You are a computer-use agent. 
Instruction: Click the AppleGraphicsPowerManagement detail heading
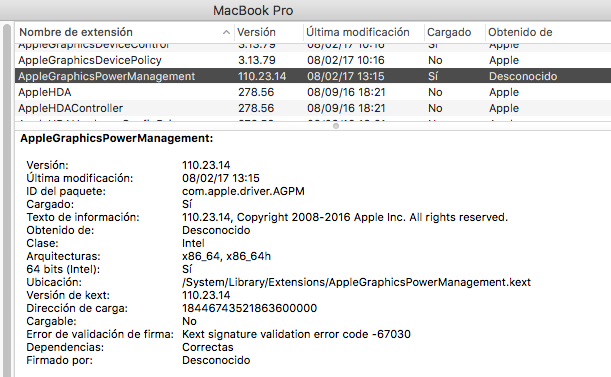(117, 138)
